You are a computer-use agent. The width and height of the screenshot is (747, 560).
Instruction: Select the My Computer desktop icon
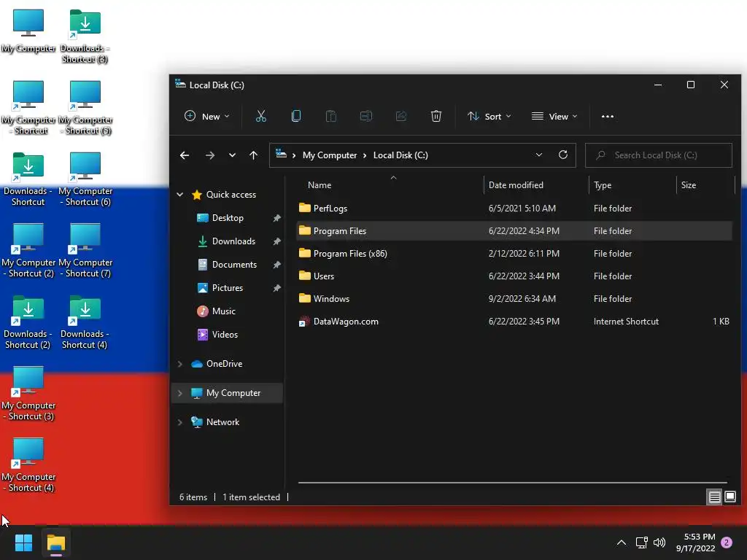tap(28, 31)
